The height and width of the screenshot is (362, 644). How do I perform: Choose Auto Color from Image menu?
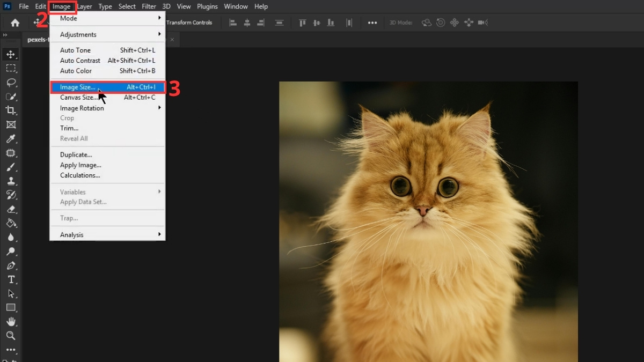click(x=107, y=71)
